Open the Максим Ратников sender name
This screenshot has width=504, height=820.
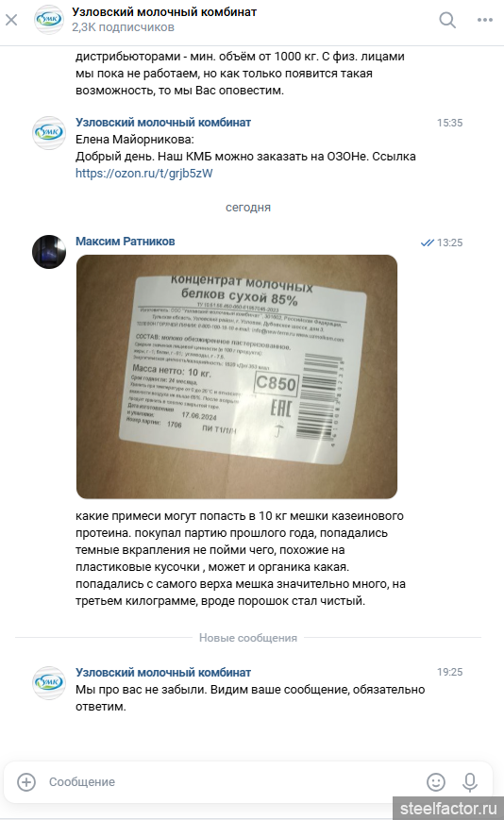(x=125, y=241)
